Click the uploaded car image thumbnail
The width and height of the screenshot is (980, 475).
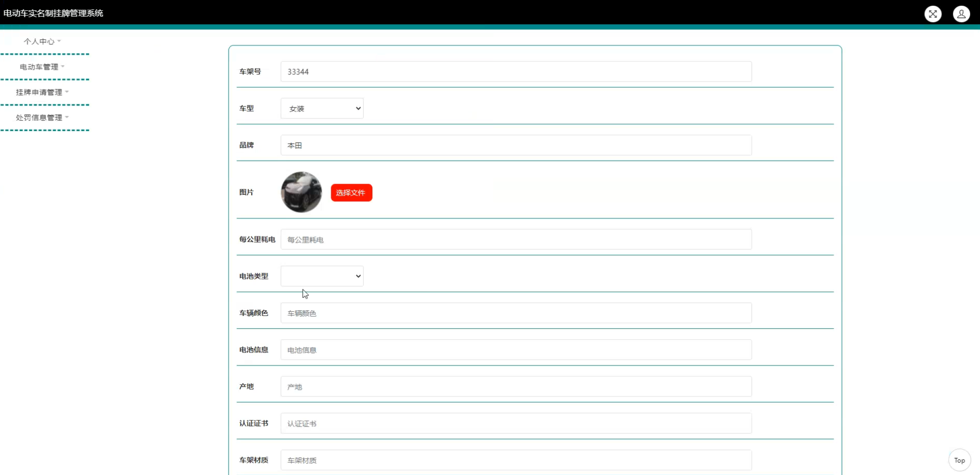(301, 192)
